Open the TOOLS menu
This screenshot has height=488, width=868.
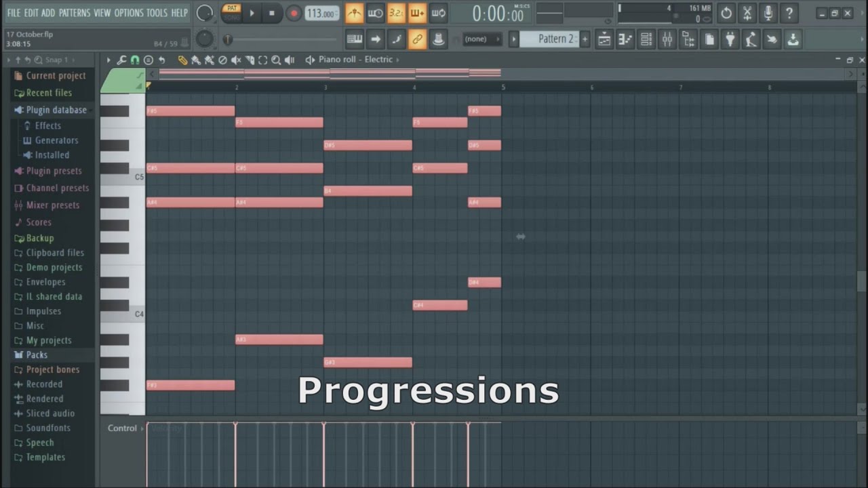(157, 13)
